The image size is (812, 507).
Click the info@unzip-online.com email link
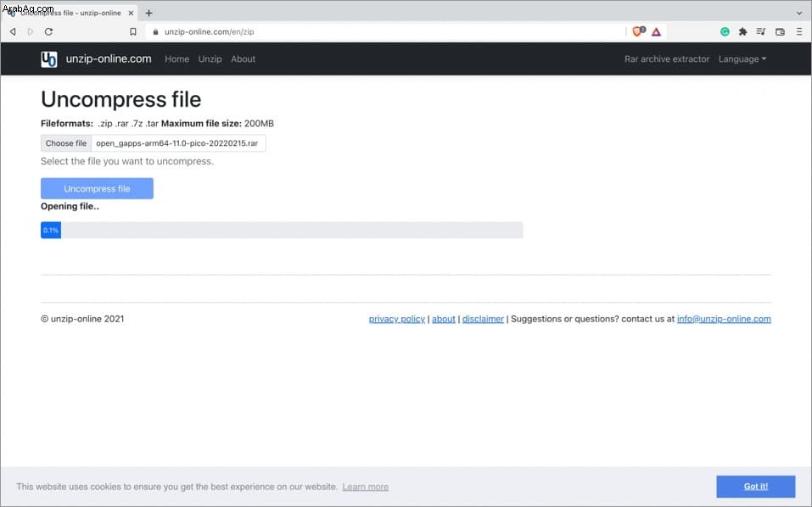724,319
